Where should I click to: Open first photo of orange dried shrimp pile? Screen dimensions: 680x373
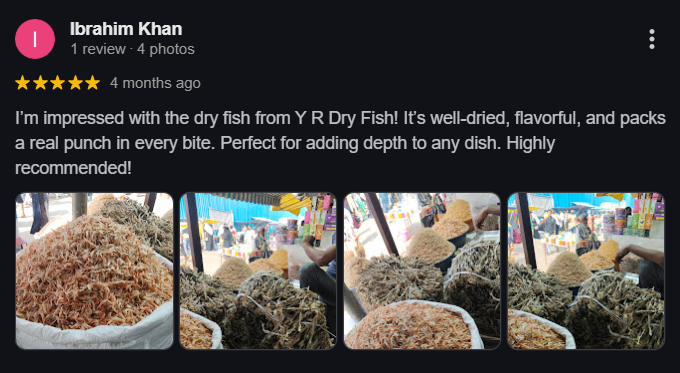pos(95,271)
